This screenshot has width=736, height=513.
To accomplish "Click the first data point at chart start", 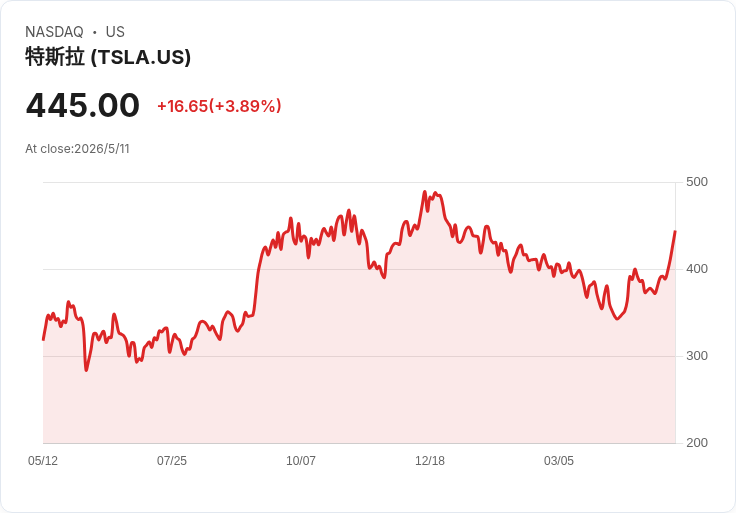I will 44,339.
